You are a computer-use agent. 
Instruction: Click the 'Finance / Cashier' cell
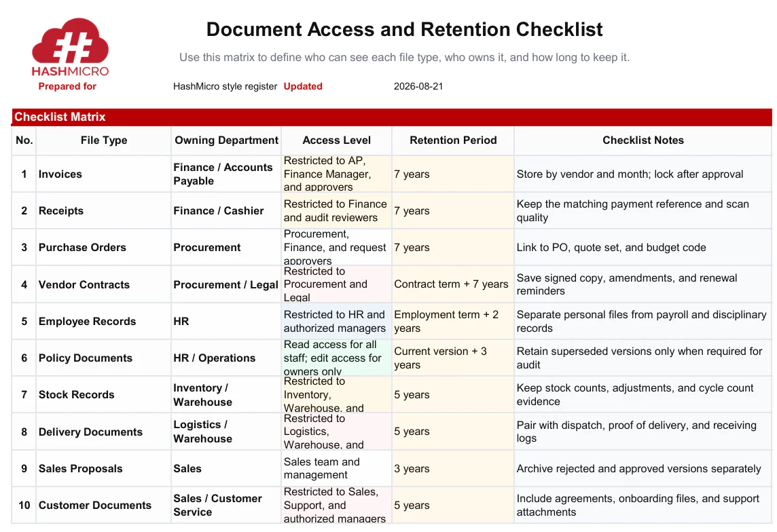click(226, 211)
